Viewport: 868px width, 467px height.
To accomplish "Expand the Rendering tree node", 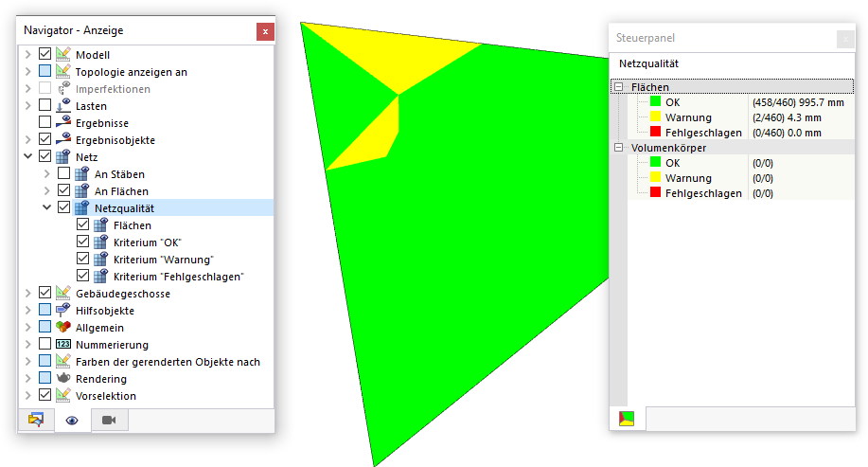I will point(27,378).
